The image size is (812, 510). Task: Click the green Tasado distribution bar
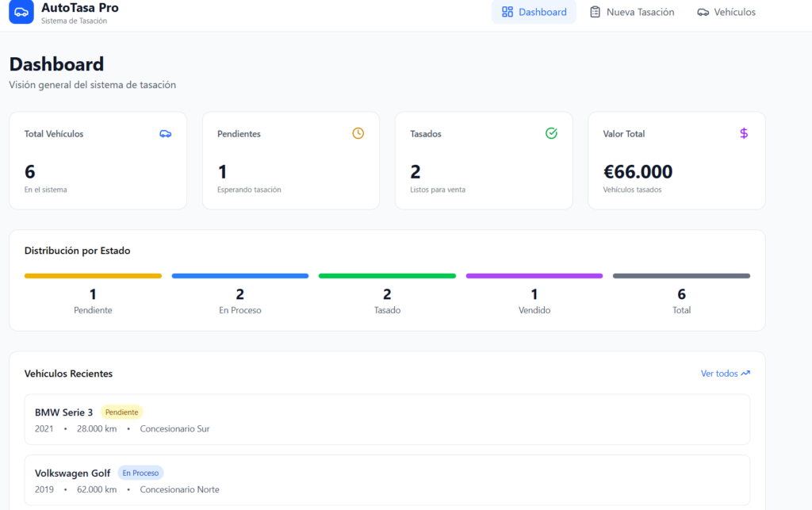pos(387,276)
